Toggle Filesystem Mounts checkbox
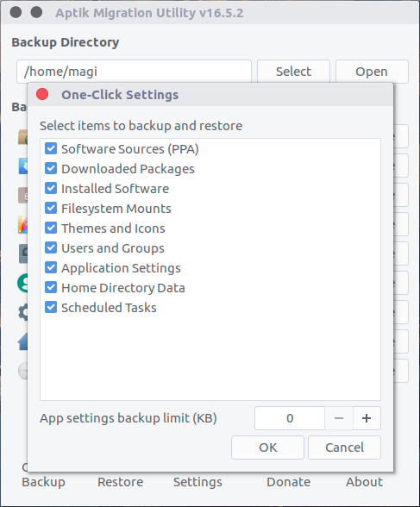 51,209
